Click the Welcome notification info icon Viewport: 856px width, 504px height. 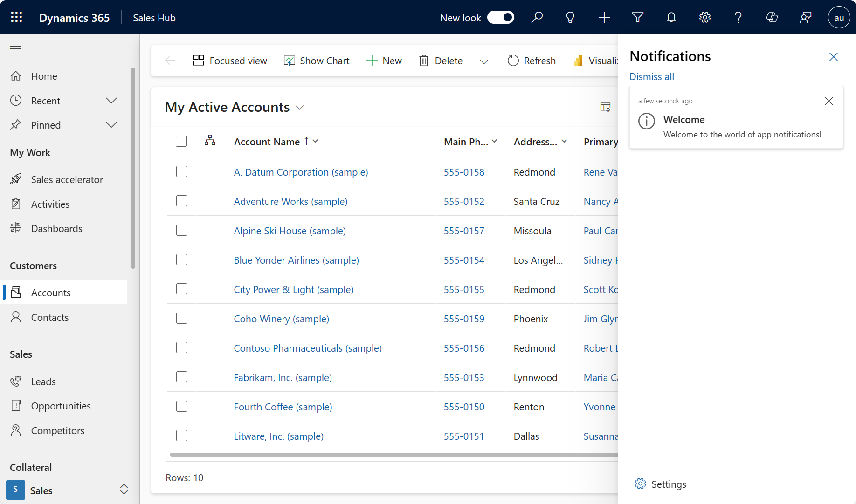646,122
